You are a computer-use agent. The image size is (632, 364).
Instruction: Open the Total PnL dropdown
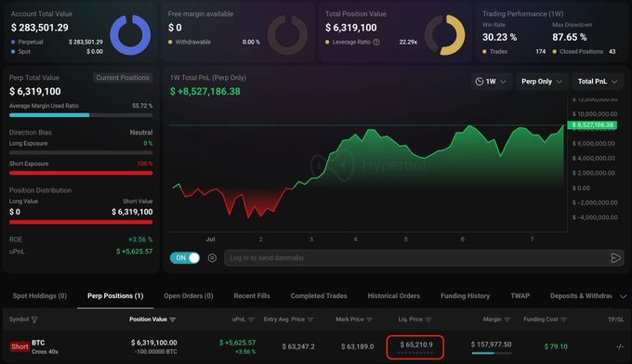click(x=598, y=82)
